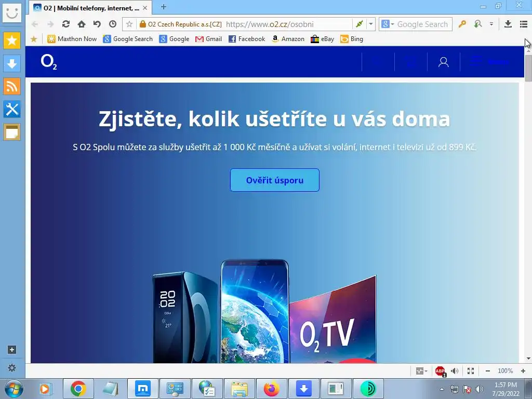Screen dimensions: 532x399
Task: Open the Maxthon main menu hamburger
Action: [x=524, y=24]
